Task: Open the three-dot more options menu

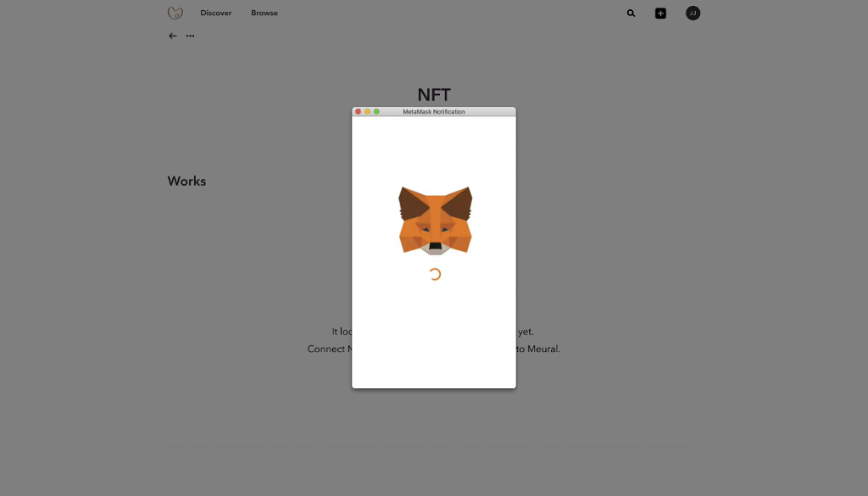Action: (190, 36)
